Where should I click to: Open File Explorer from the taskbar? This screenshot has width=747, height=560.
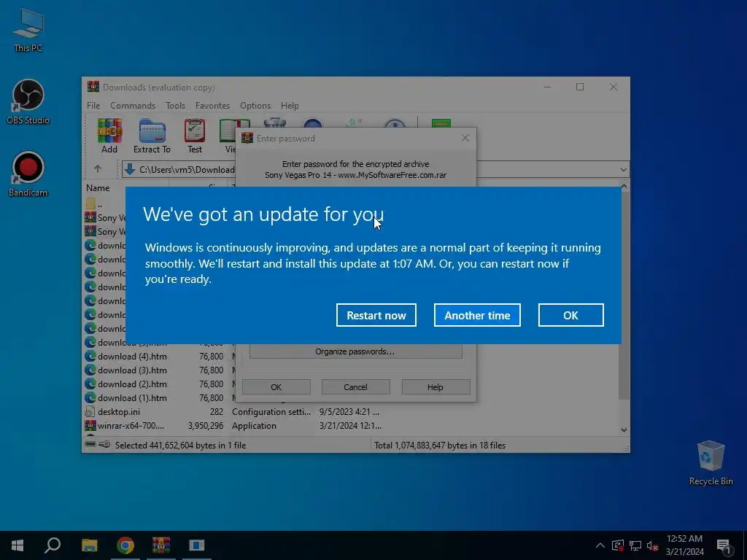coord(89,545)
